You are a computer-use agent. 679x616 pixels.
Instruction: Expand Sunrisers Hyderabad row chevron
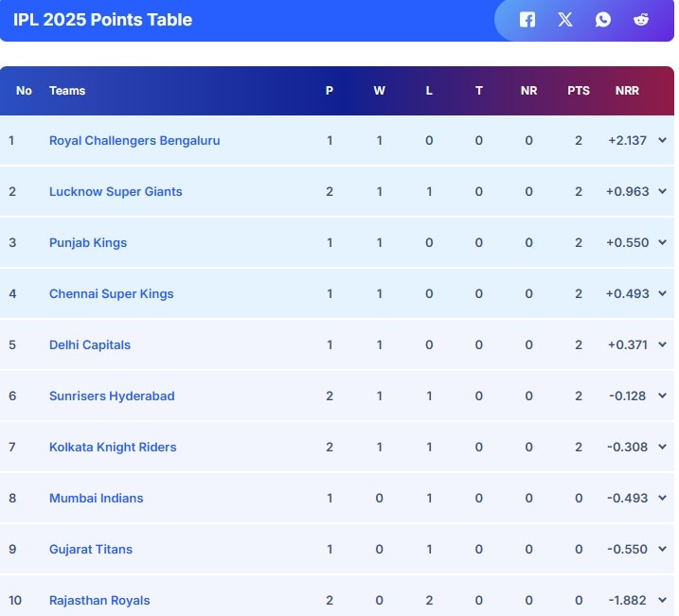[x=662, y=396]
